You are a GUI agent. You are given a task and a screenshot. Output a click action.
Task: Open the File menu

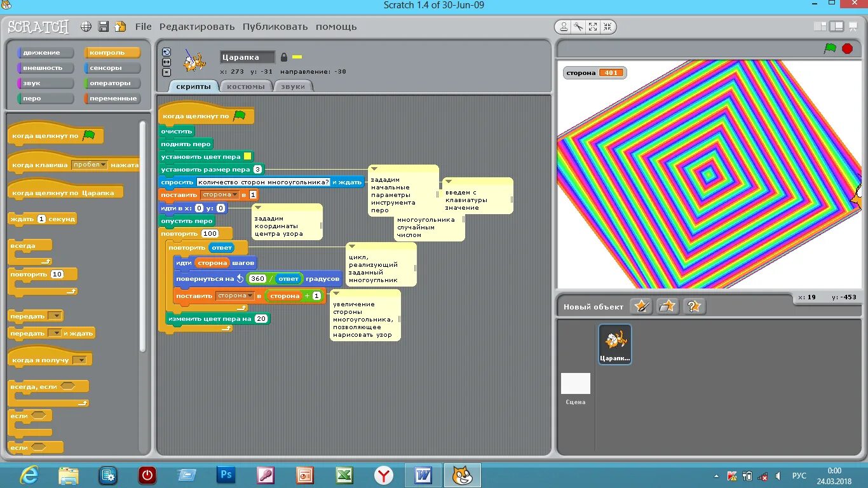(144, 27)
